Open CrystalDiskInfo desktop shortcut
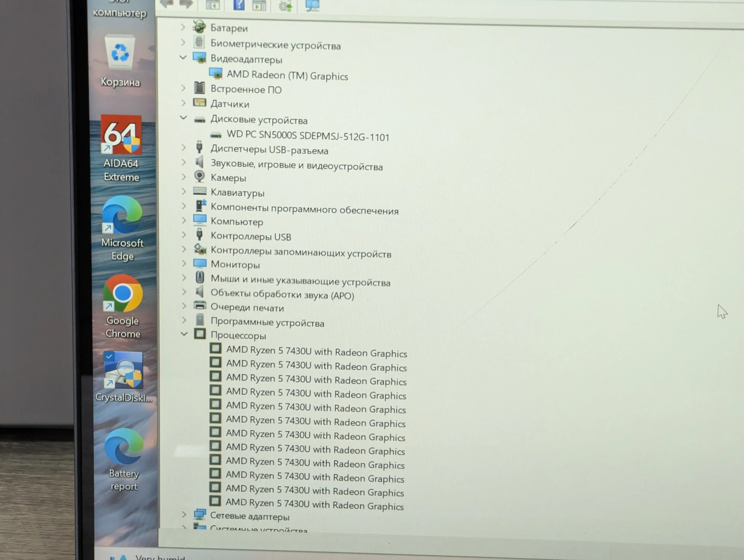 tap(124, 376)
